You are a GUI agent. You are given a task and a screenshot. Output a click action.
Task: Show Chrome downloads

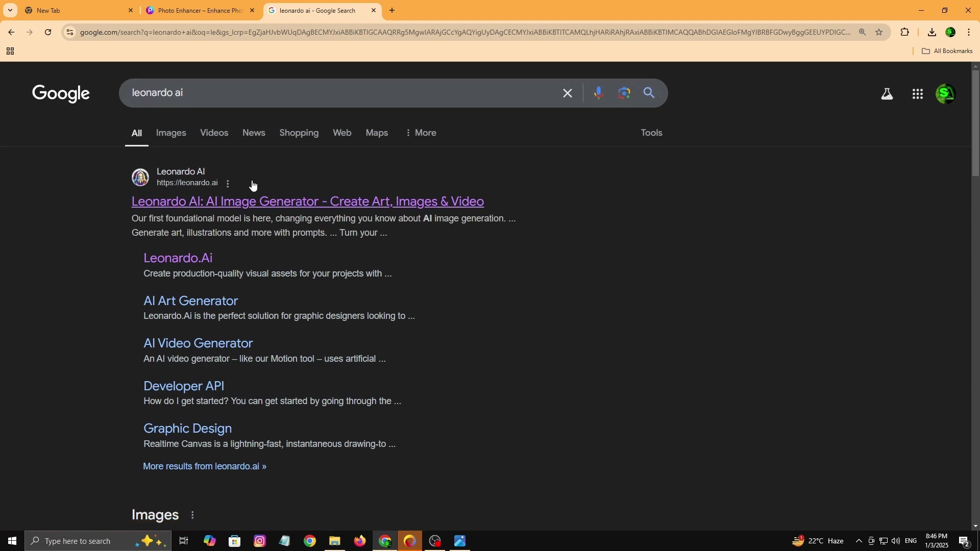click(932, 32)
